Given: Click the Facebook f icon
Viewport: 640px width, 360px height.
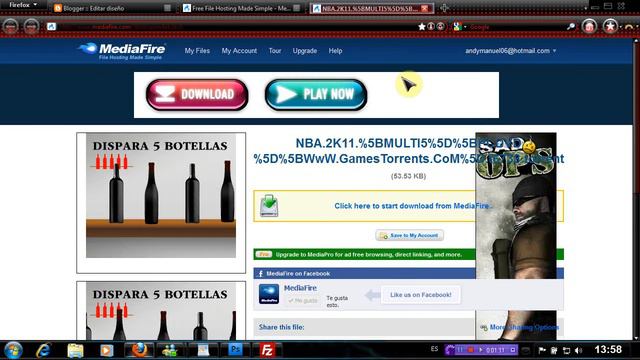Looking at the screenshot, I should click(x=260, y=273).
